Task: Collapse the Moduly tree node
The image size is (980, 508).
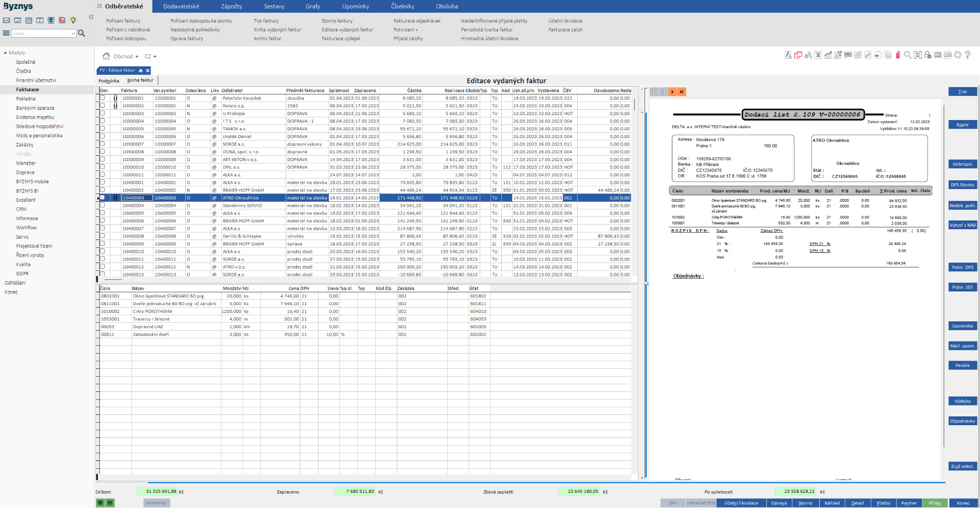Action: (x=5, y=53)
